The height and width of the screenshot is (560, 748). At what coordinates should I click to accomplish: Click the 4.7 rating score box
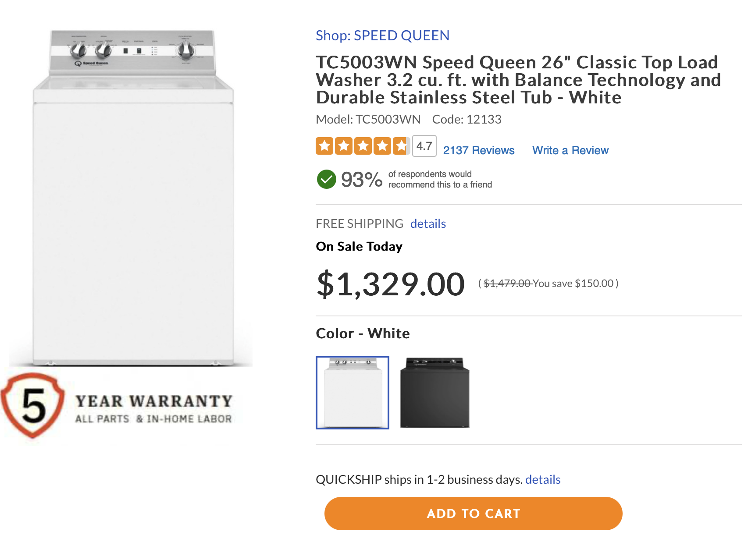coord(424,146)
